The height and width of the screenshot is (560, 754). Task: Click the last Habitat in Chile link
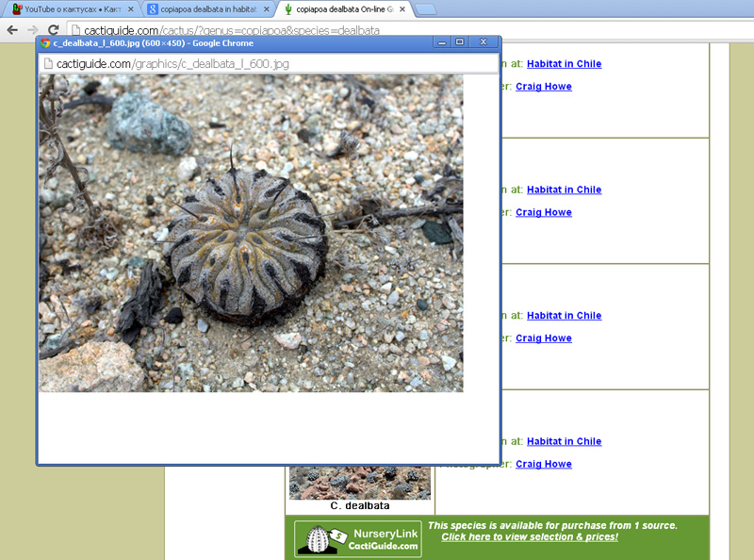(x=564, y=441)
